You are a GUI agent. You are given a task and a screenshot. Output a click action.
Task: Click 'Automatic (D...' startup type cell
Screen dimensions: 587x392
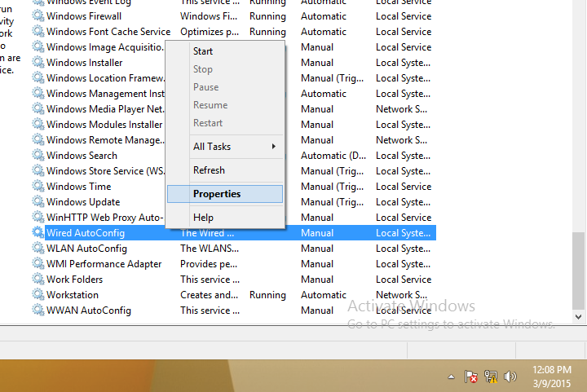[x=333, y=155]
